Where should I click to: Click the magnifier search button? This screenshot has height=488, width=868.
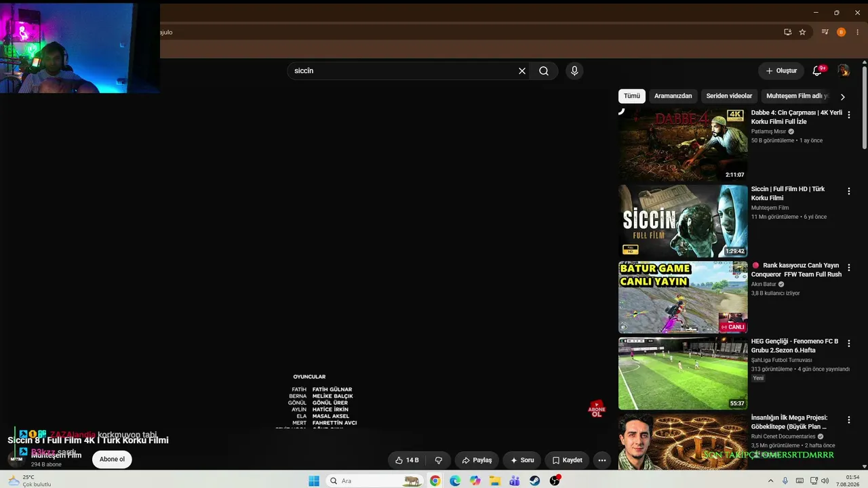544,70
